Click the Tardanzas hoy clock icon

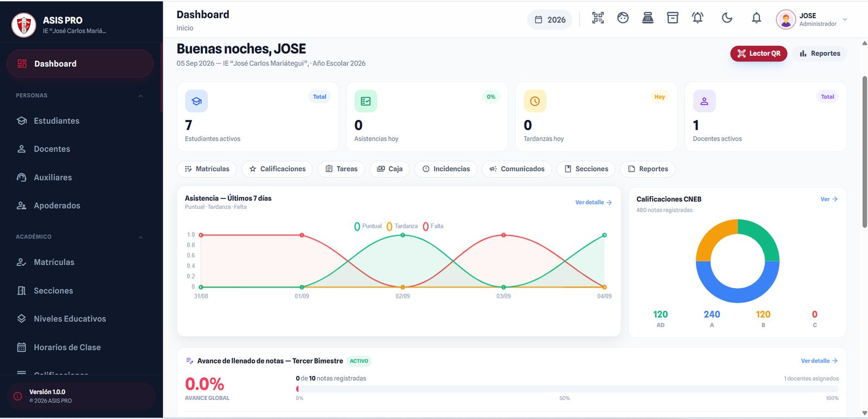point(535,101)
